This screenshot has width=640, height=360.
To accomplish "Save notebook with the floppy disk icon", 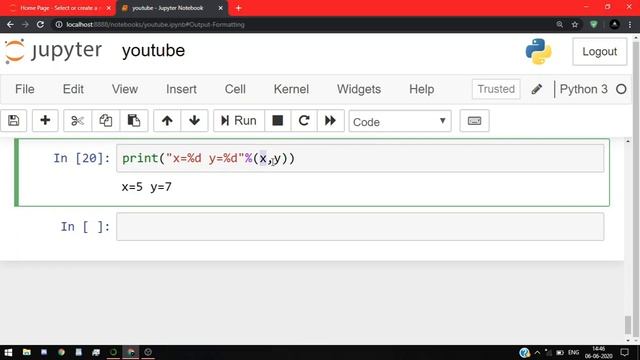I will pyautogui.click(x=13, y=121).
